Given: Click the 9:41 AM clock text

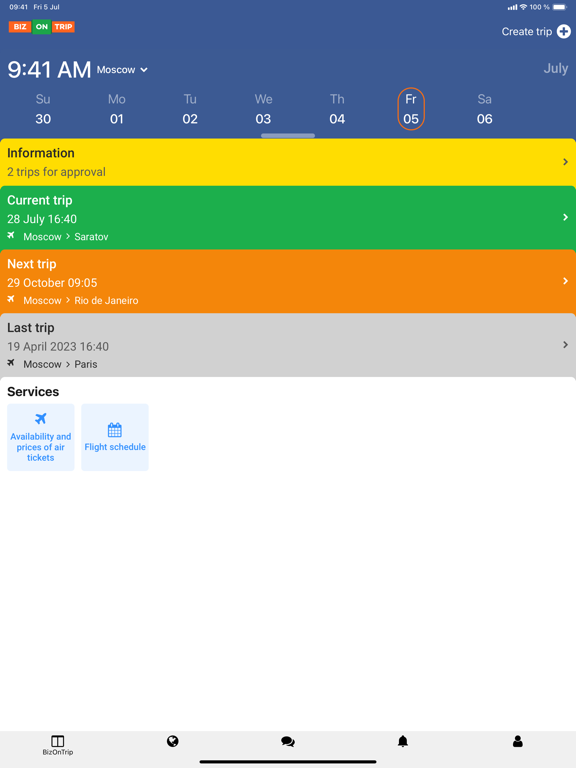Looking at the screenshot, I should pyautogui.click(x=49, y=70).
